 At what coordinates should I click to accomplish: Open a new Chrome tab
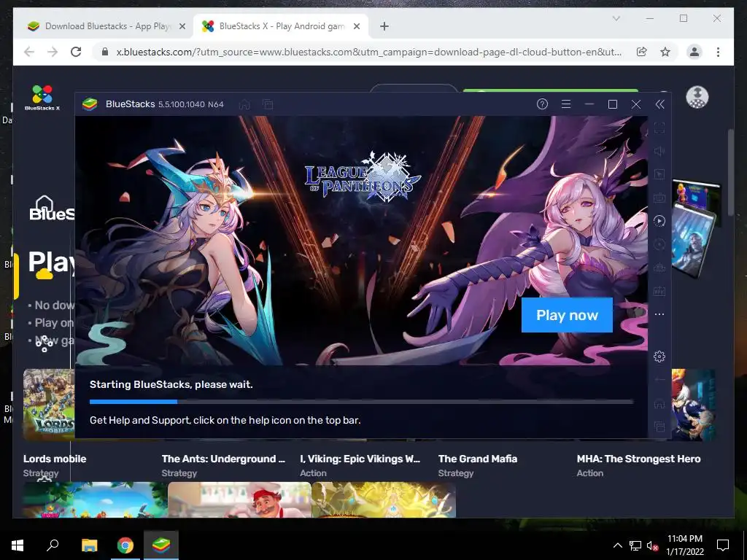(x=384, y=27)
